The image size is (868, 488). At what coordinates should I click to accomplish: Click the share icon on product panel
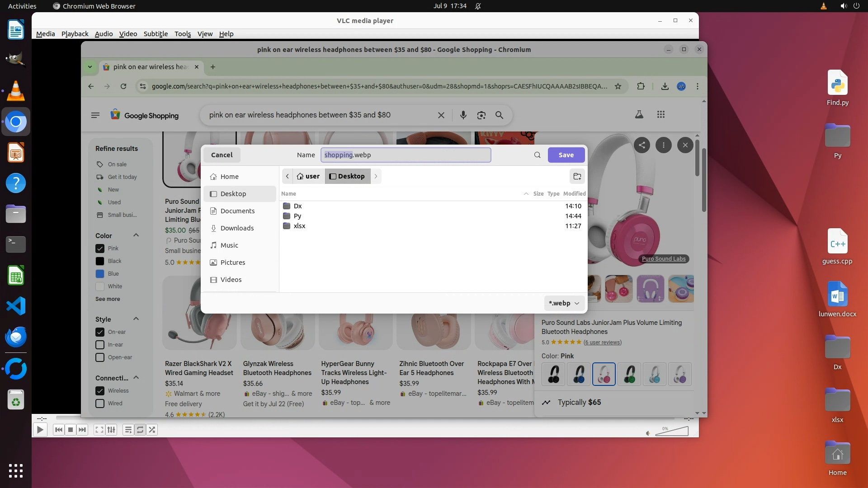point(642,145)
